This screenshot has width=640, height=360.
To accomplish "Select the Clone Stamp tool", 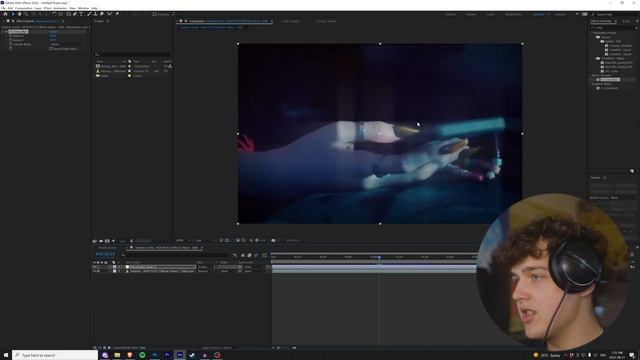I will (96, 14).
